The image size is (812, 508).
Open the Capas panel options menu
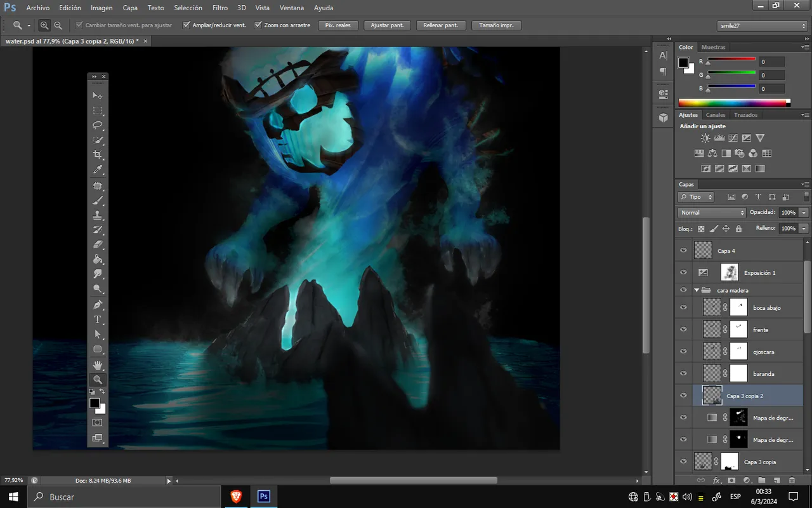click(x=805, y=184)
